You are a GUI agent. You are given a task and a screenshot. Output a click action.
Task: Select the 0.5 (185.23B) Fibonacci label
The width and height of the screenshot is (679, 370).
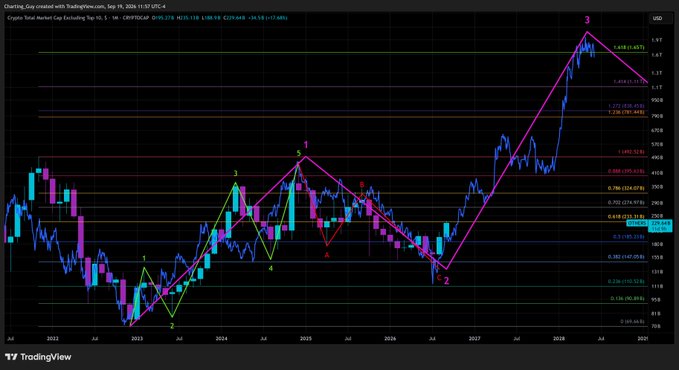pos(628,237)
